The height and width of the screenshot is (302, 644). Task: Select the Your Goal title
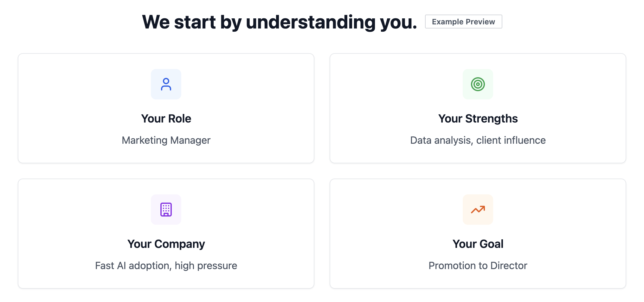coord(478,244)
